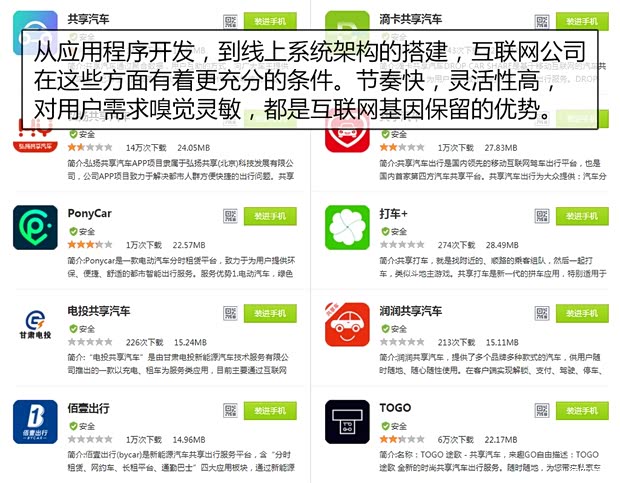
Task: Install 润润共享汽车 with 装进手机 button
Action: (582, 313)
